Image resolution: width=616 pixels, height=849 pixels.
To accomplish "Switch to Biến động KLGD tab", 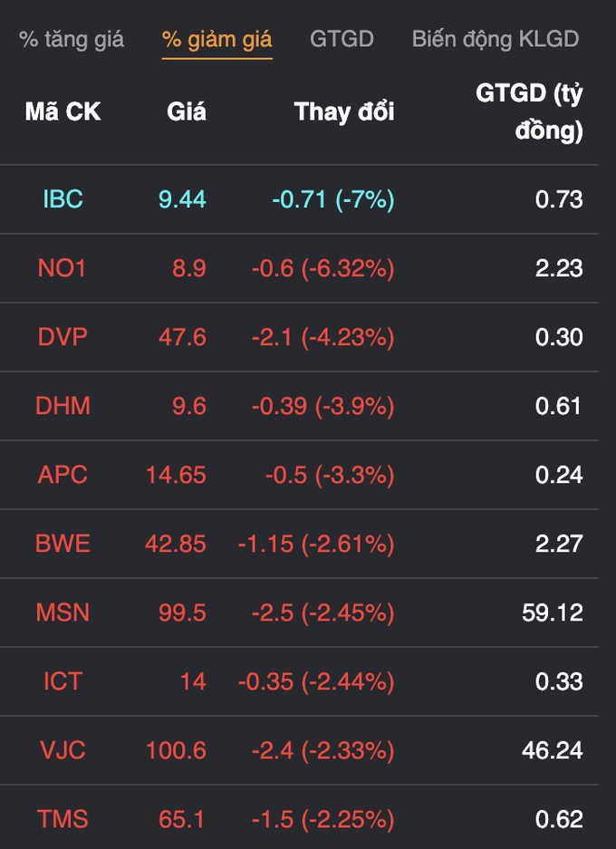I will (496, 39).
